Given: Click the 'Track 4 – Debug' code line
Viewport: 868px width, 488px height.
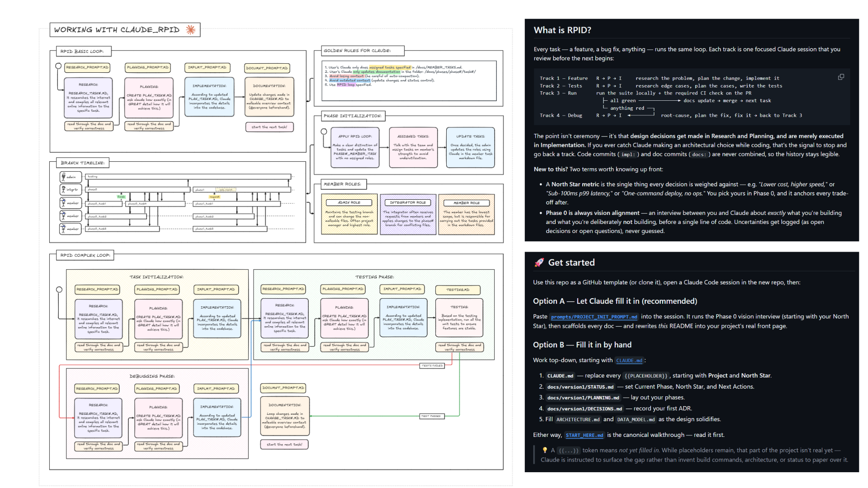Looking at the screenshot, I should pos(671,116).
